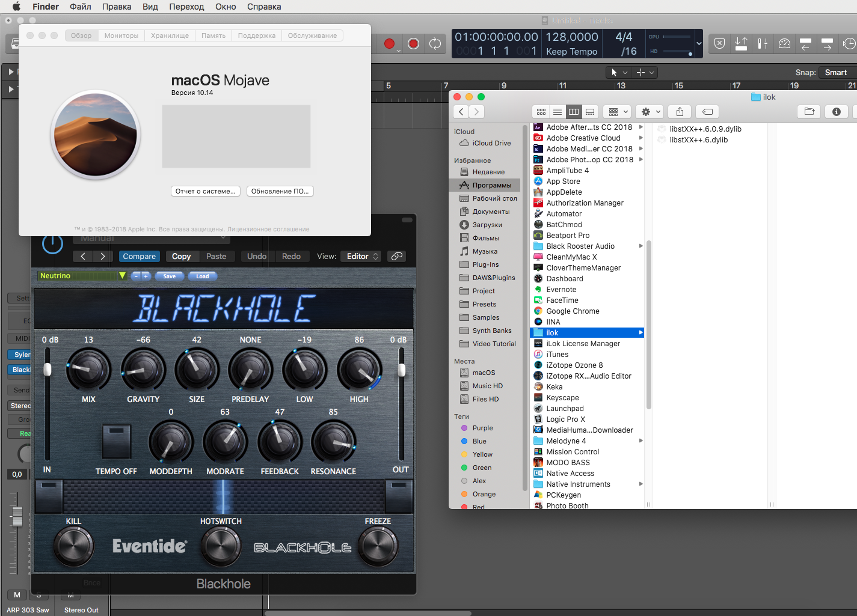Viewport: 857px width, 616px height.
Task: Click the OUT level slider handle
Action: click(x=401, y=370)
